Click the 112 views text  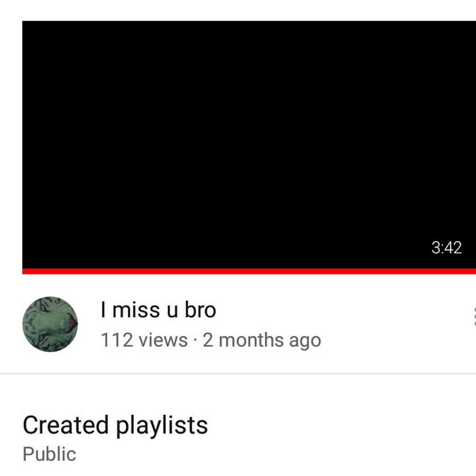[144, 340]
